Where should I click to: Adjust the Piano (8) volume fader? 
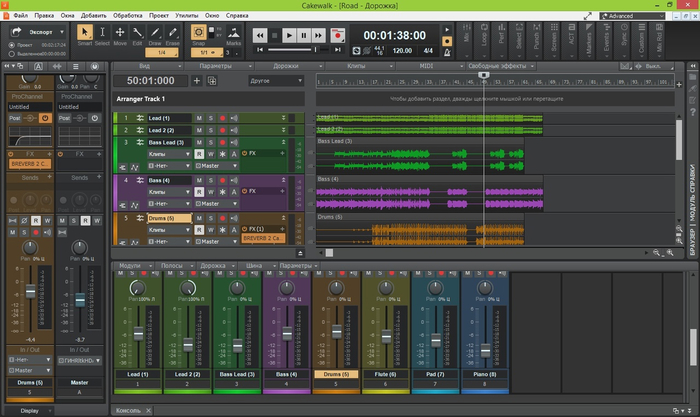485,351
